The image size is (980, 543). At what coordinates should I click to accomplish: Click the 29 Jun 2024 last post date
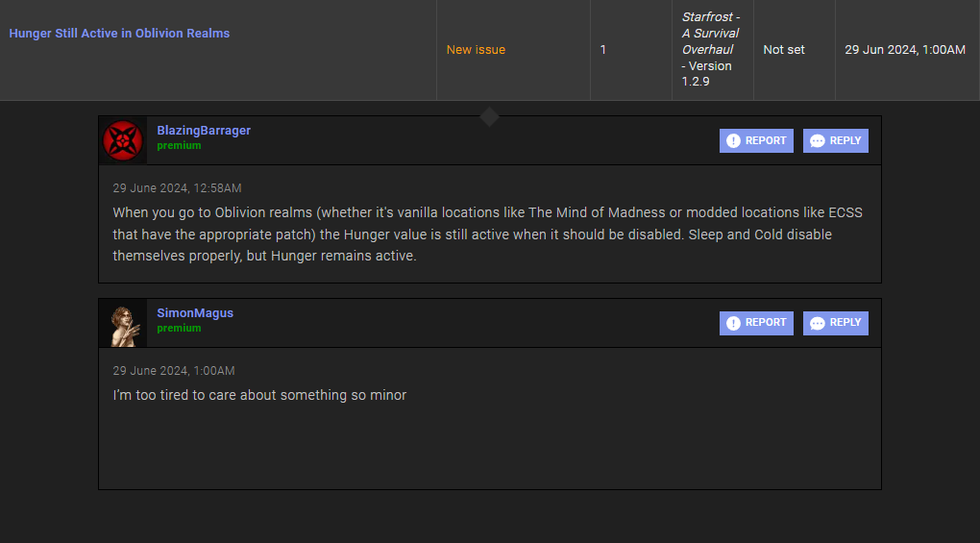[x=905, y=49]
